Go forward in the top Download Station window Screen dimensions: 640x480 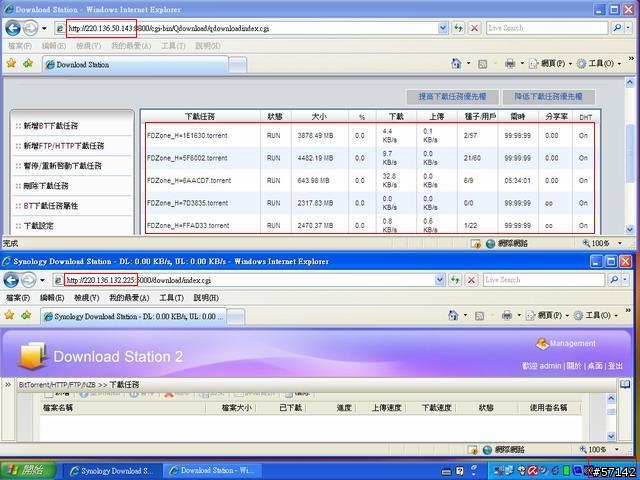(30, 28)
